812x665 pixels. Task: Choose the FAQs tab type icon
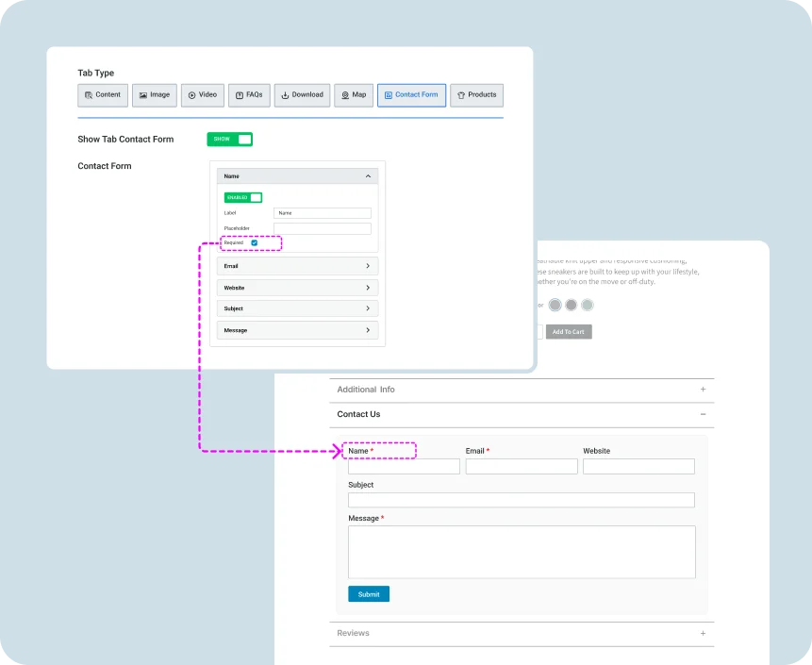[x=238, y=94]
